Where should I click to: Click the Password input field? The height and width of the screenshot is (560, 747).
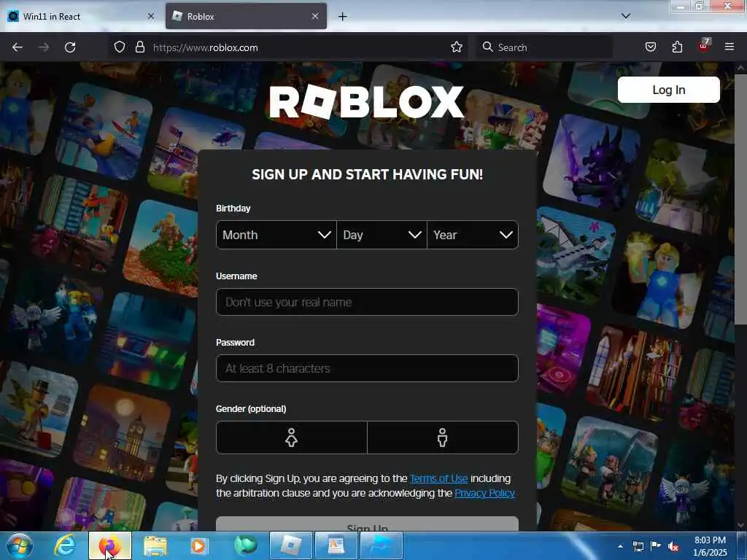pyautogui.click(x=367, y=368)
